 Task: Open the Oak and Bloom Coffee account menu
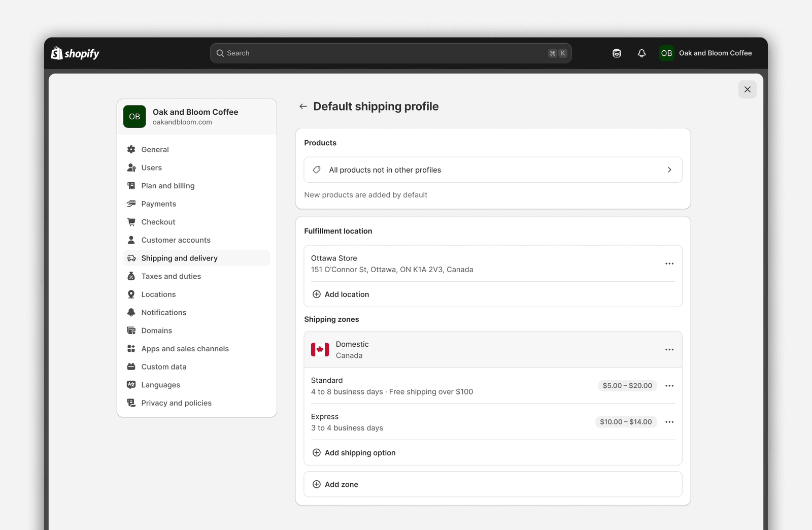click(x=705, y=53)
